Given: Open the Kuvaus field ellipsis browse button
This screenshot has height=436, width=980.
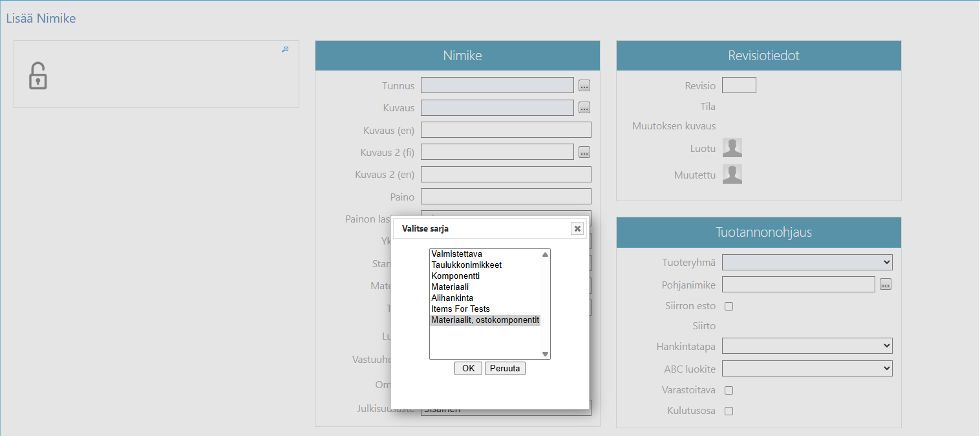Looking at the screenshot, I should 584,107.
